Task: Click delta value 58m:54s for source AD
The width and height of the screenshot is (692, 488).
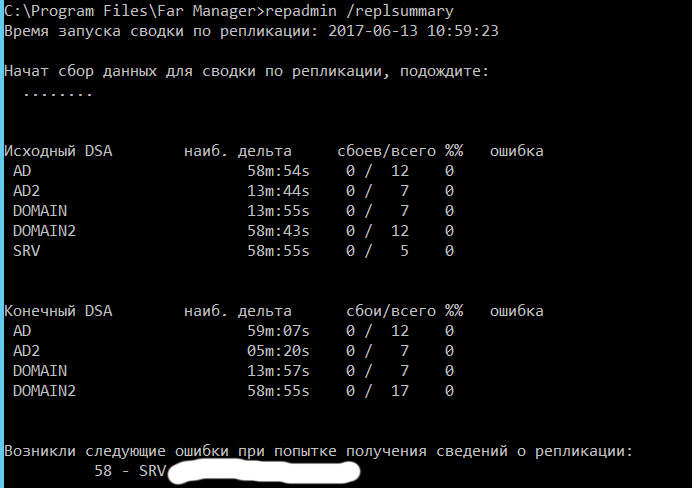Action: pos(278,171)
